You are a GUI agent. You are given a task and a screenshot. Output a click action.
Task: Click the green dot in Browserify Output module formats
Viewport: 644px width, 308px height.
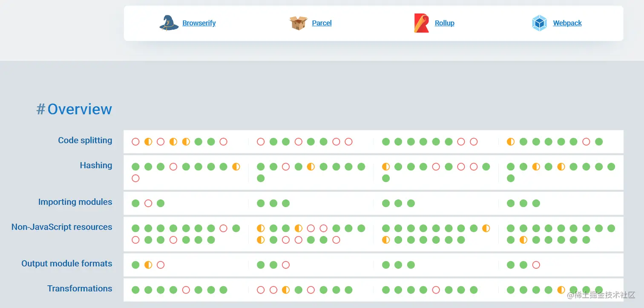coord(135,265)
